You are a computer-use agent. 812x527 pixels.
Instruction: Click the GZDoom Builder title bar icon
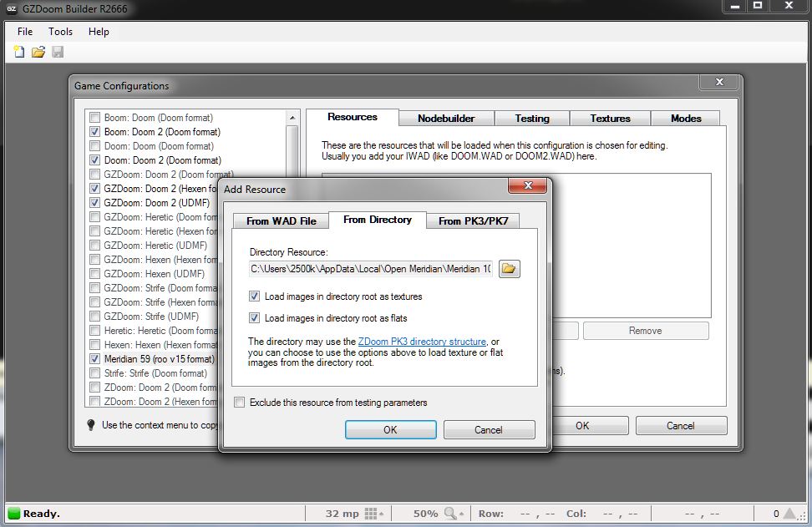pyautogui.click(x=12, y=9)
